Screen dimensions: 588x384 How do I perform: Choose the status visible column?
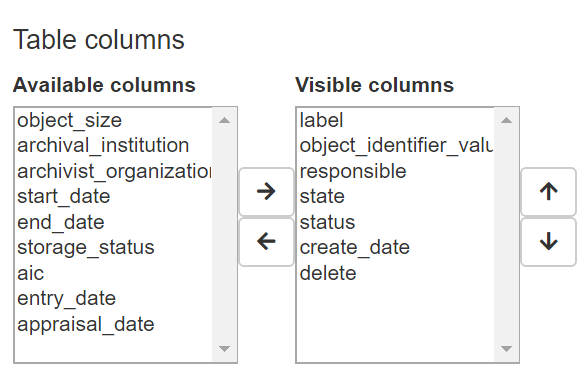pos(396,222)
